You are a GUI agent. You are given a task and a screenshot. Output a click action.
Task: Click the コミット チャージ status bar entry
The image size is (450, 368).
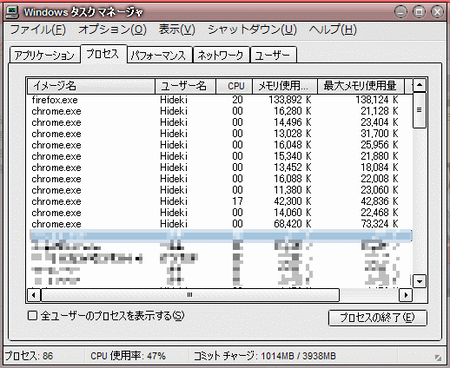tap(265, 356)
